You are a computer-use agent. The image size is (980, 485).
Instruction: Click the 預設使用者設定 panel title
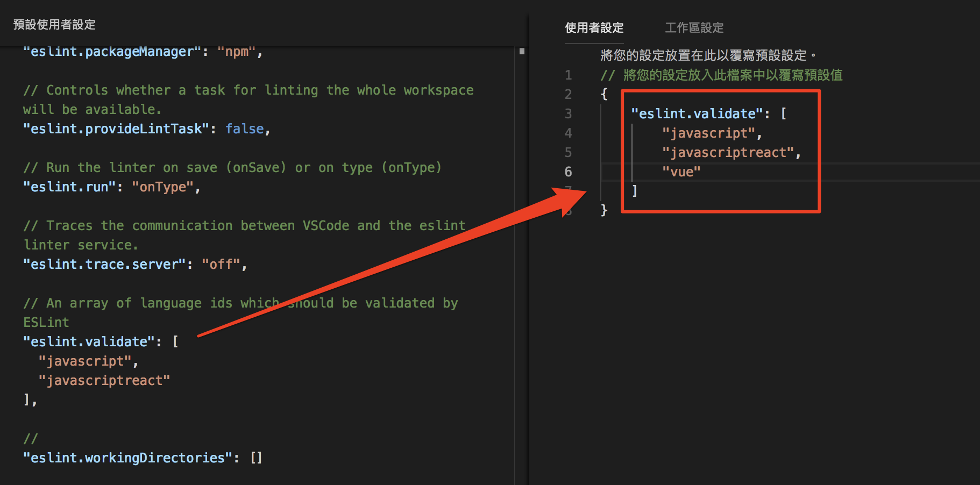(x=54, y=24)
